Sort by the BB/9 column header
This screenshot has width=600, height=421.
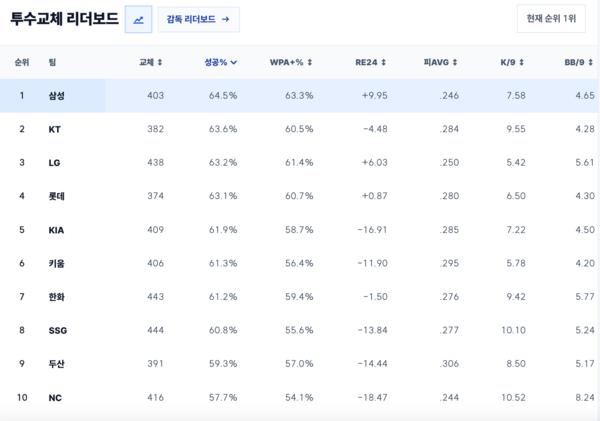tap(579, 62)
